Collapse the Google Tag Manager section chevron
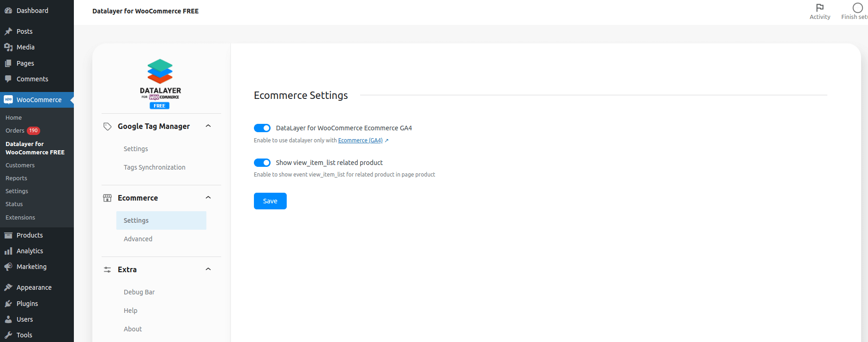Viewport: 868px width, 342px height. point(208,126)
